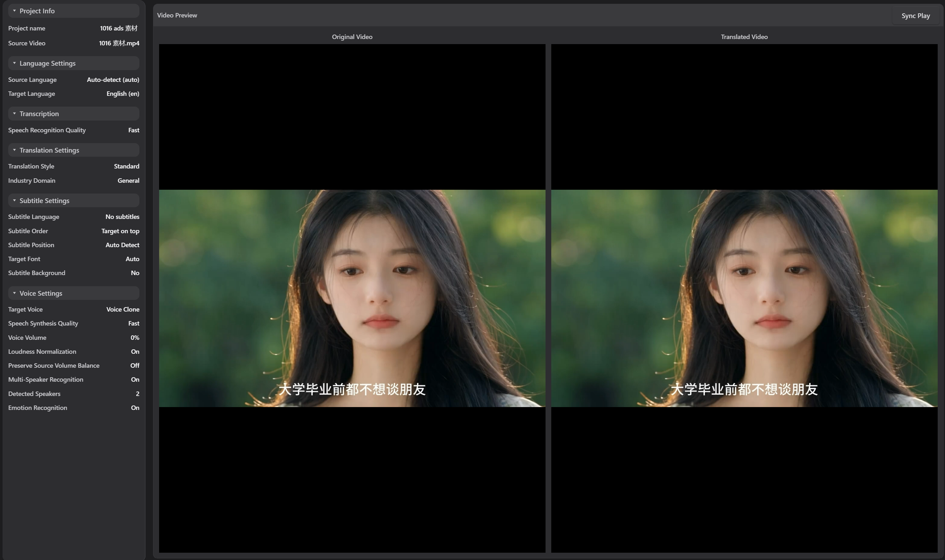945x560 pixels.
Task: Click the 'English (en)' target language value
Action: click(x=123, y=94)
